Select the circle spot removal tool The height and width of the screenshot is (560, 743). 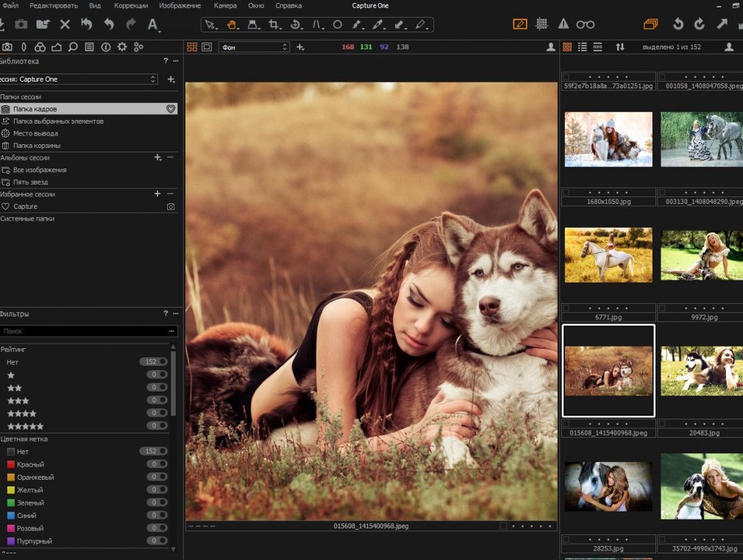tap(338, 25)
